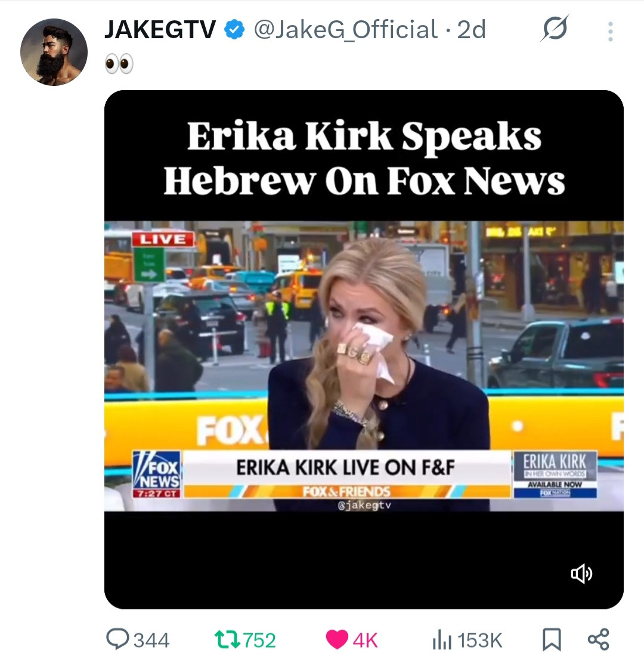
Task: Play the Erika Kirk video
Action: pos(364,349)
